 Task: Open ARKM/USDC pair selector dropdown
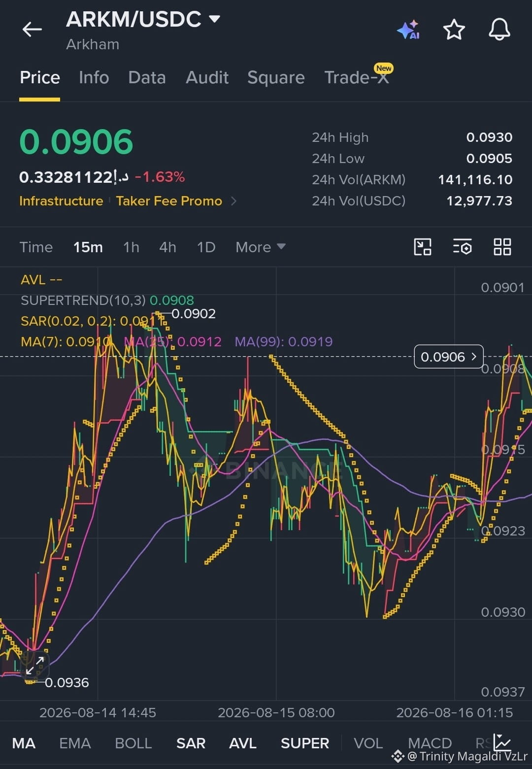(143, 20)
